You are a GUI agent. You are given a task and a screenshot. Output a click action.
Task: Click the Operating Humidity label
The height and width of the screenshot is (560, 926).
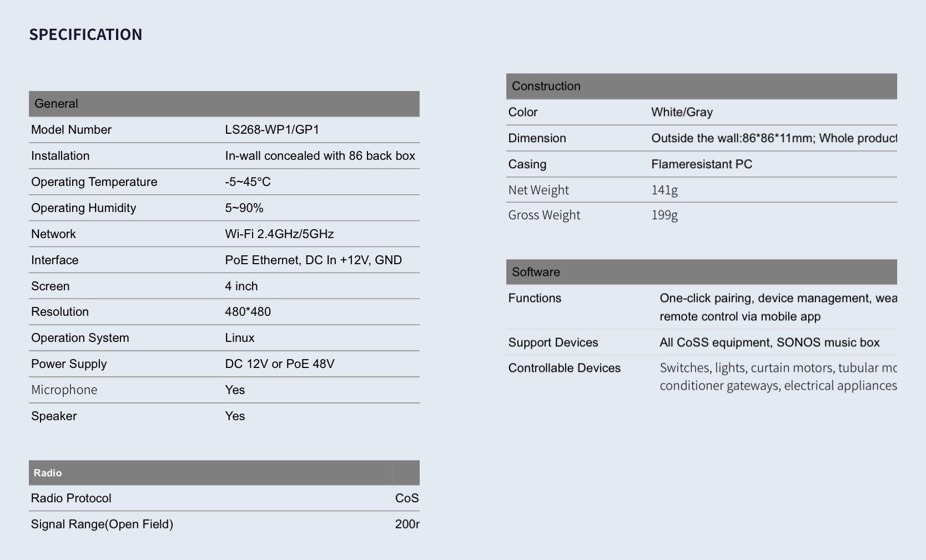[x=83, y=208]
